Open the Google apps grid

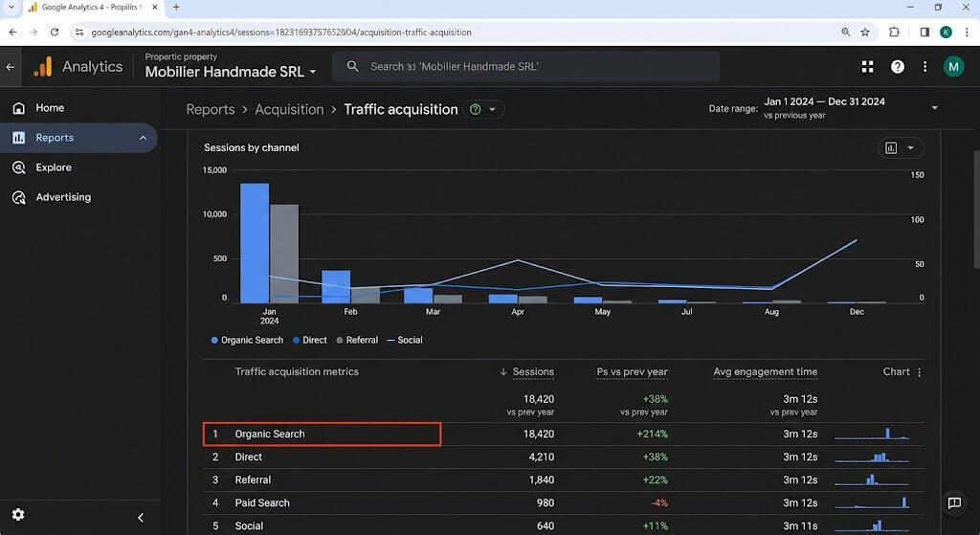click(867, 67)
